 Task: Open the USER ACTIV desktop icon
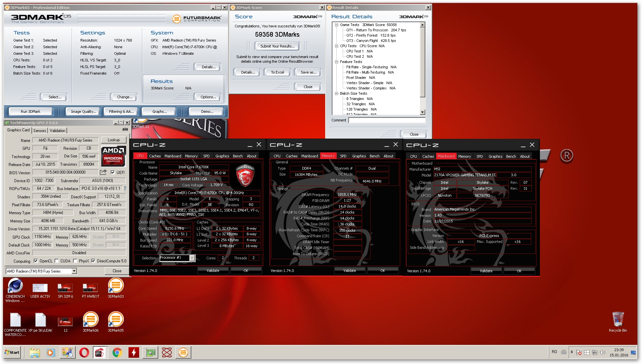pyautogui.click(x=40, y=290)
